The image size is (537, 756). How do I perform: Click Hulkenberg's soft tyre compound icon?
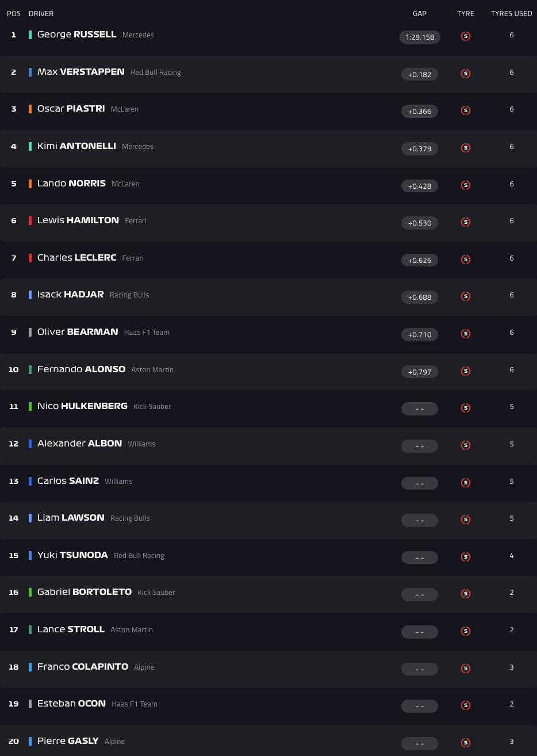pyautogui.click(x=466, y=408)
